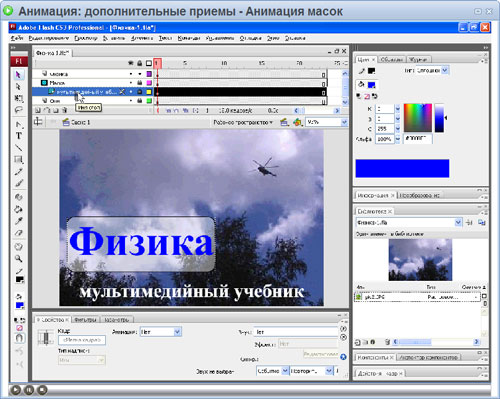Viewport: 500px width, 399px height.
Task: Click the blue fill color swatch in Color panel
Action: tap(371, 85)
